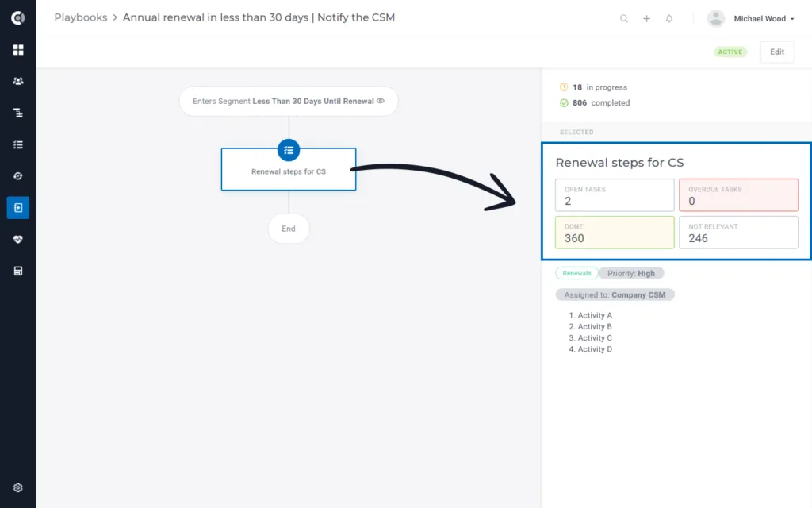Click the Renewal steps for CS panel heading
Image resolution: width=812 pixels, height=508 pixels.
(x=619, y=163)
